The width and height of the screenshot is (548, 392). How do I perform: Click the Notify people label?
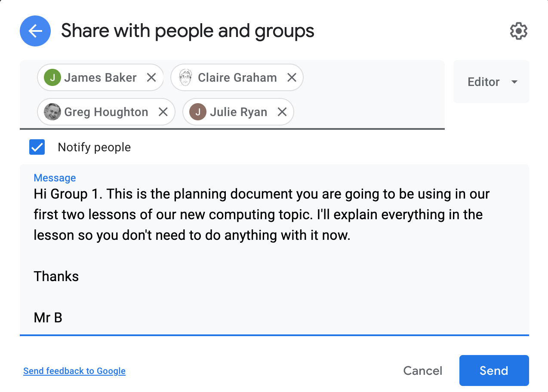[x=94, y=147]
